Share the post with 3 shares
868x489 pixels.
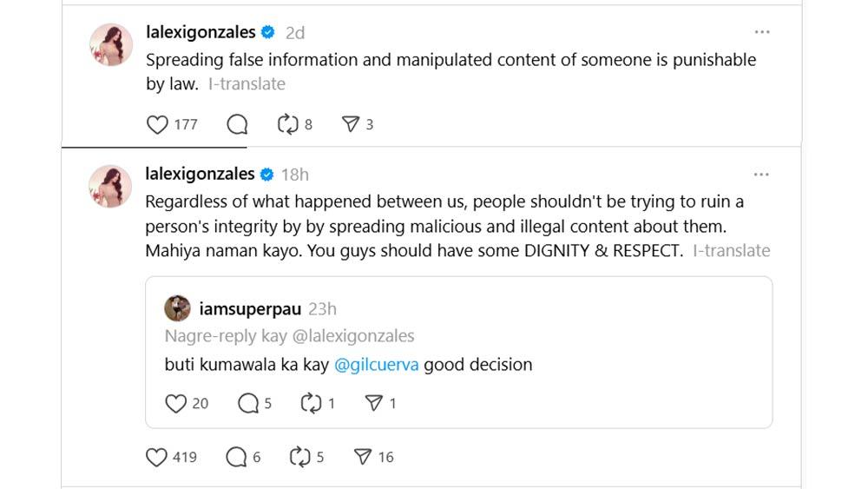(351, 125)
